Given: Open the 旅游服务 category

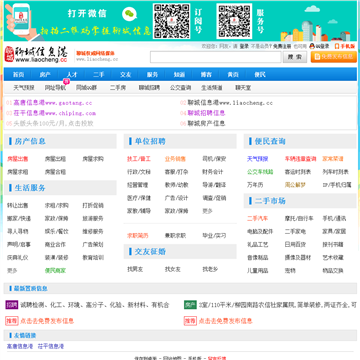Looking at the screenshot, I should tap(93, 219).
